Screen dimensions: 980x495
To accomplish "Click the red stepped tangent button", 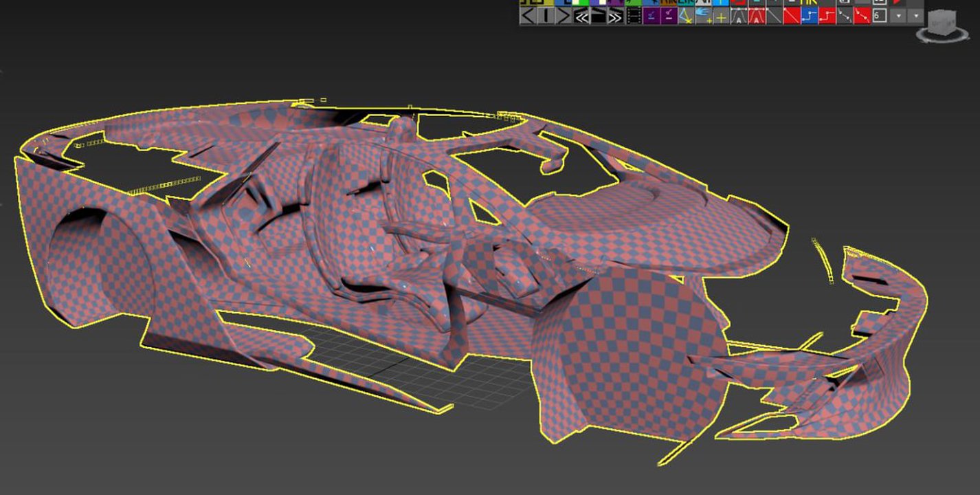I will pyautogui.click(x=827, y=16).
